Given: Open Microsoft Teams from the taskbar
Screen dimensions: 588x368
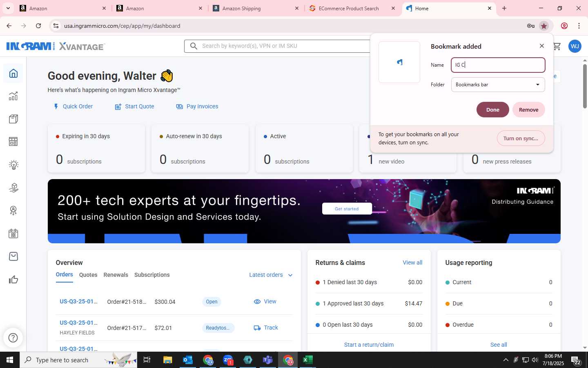Looking at the screenshot, I should click(x=268, y=360).
